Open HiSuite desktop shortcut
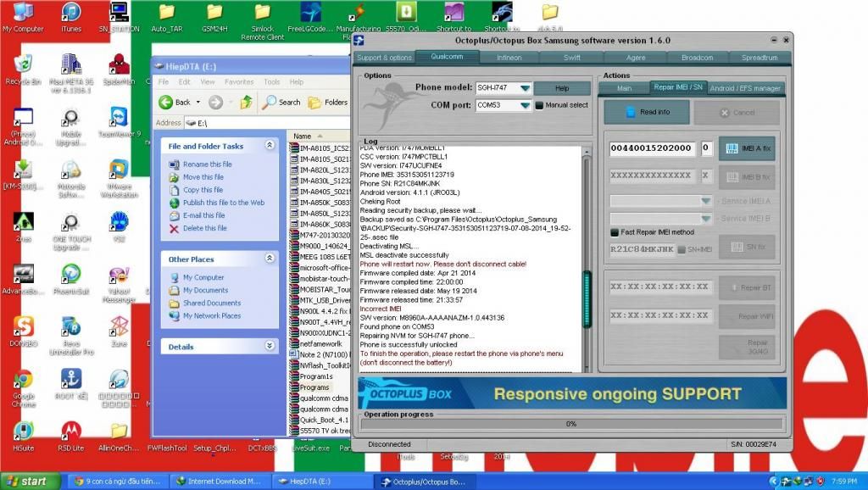This screenshot has width=868, height=490. tap(23, 437)
